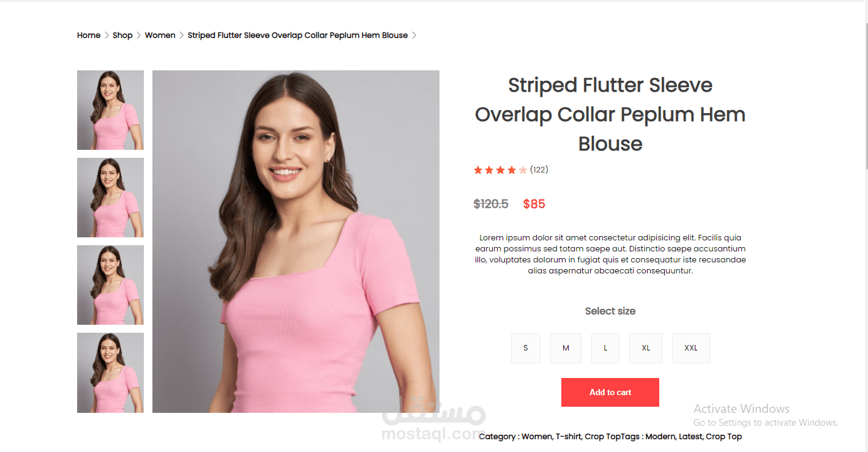
Task: Open Shop breadcrumb link
Action: 122,35
